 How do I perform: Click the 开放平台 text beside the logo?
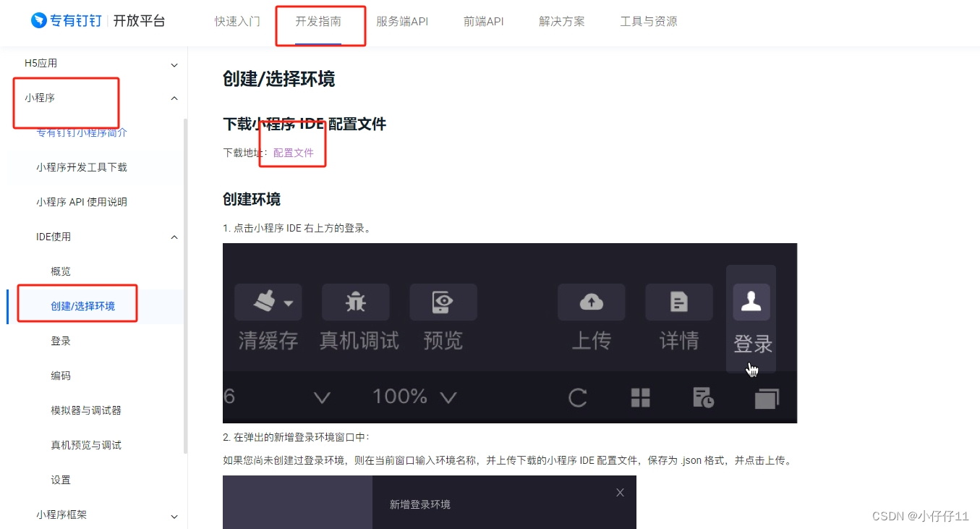click(x=139, y=20)
